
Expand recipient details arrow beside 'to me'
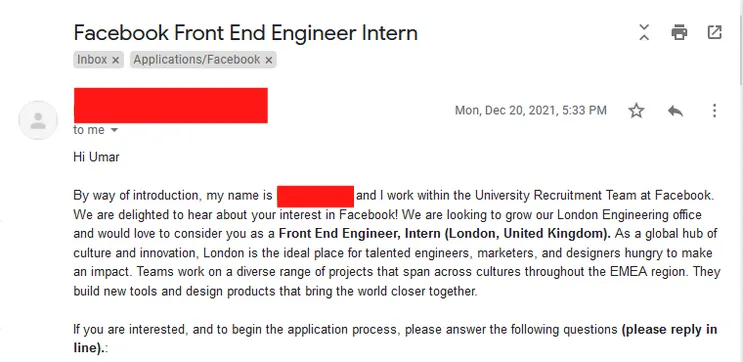click(x=114, y=130)
